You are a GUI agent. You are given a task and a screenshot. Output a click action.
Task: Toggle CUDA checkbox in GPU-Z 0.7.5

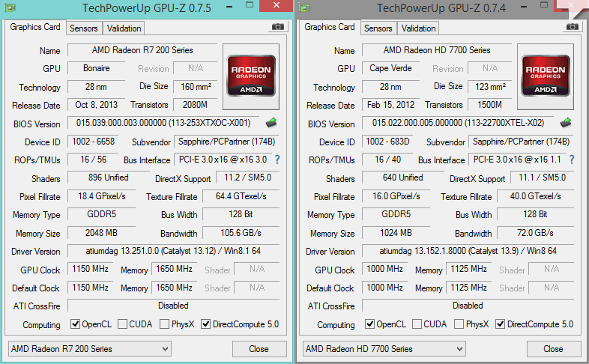(122, 324)
